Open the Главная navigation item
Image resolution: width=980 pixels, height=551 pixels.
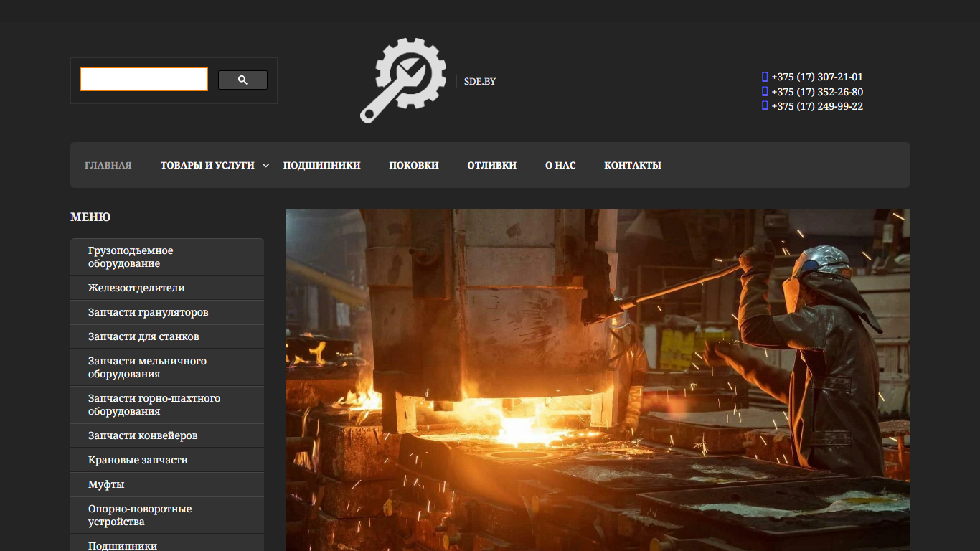(108, 165)
